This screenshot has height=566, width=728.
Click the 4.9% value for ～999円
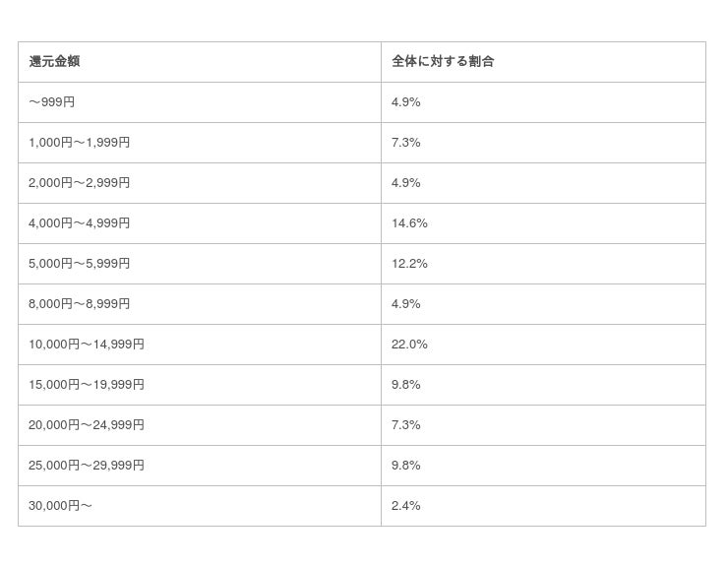(x=406, y=102)
